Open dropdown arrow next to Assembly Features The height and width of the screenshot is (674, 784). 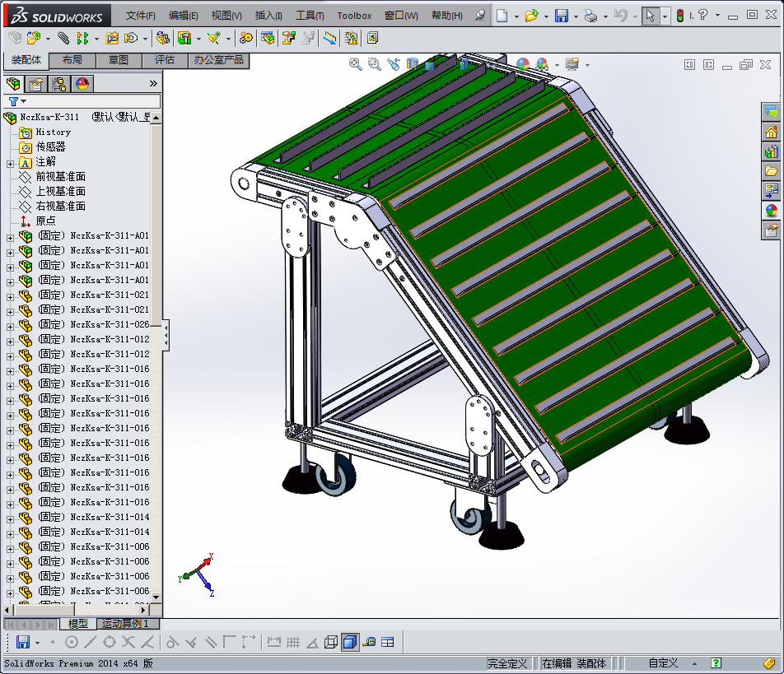point(198,39)
